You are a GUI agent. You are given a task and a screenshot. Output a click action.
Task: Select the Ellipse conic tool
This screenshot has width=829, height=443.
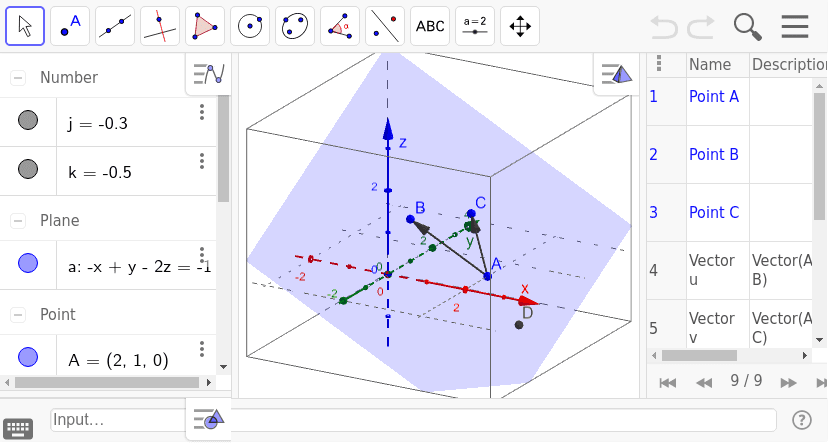point(294,26)
